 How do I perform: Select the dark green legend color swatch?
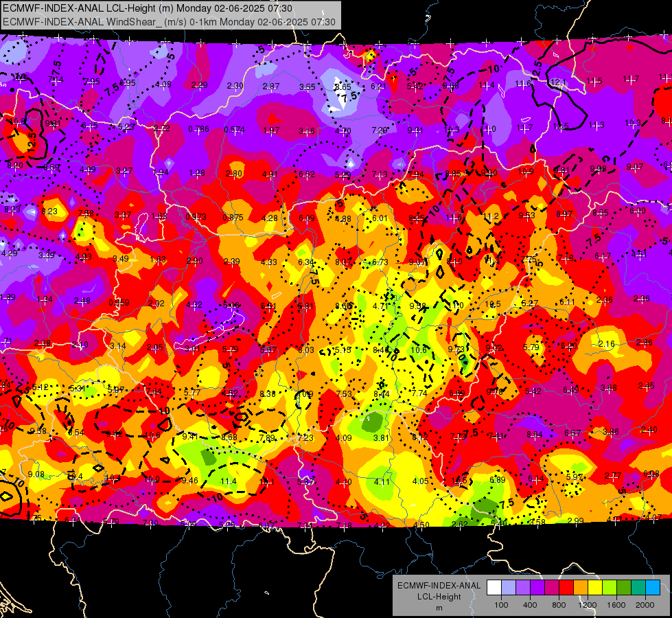point(623,588)
